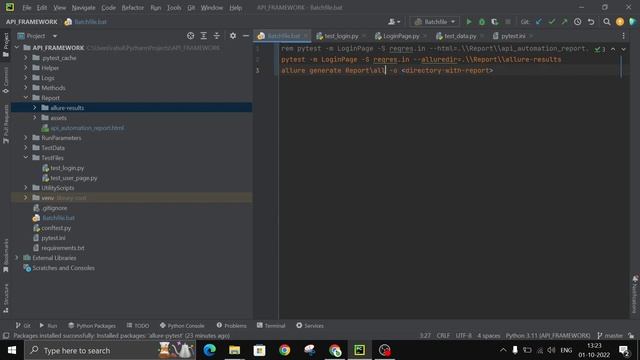The image size is (640, 360).
Task: Open the Terminal tool window
Action: (271, 325)
